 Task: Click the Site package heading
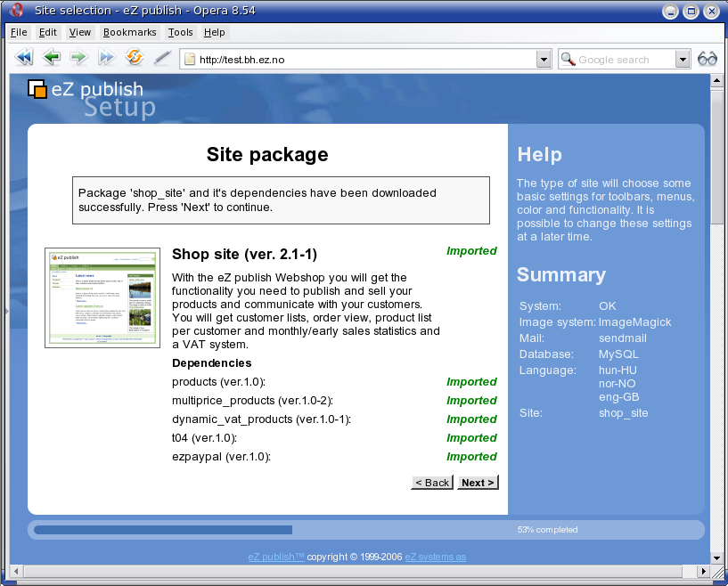pyautogui.click(x=267, y=154)
